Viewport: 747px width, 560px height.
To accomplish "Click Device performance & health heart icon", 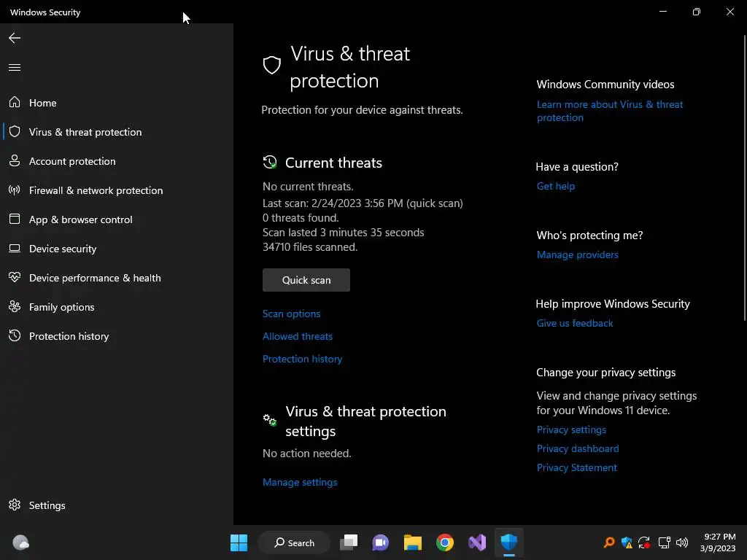I will 15,278.
